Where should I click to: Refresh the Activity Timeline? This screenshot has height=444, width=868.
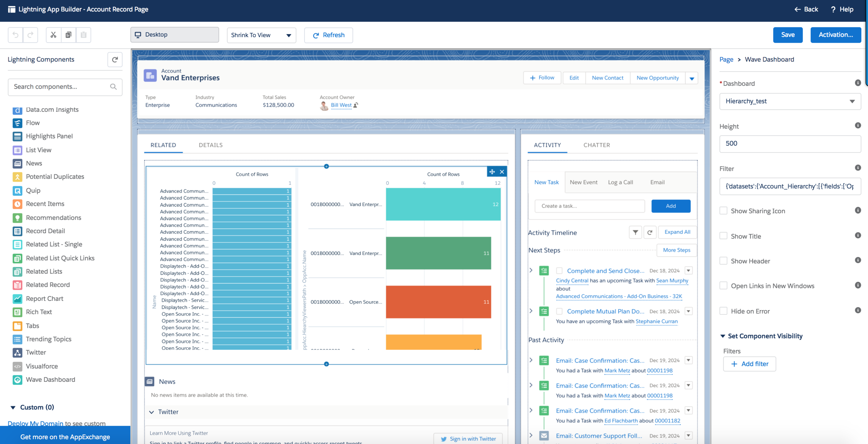coord(650,232)
